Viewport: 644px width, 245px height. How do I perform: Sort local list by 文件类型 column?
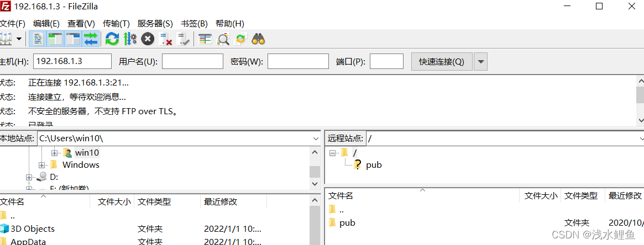[x=167, y=201]
